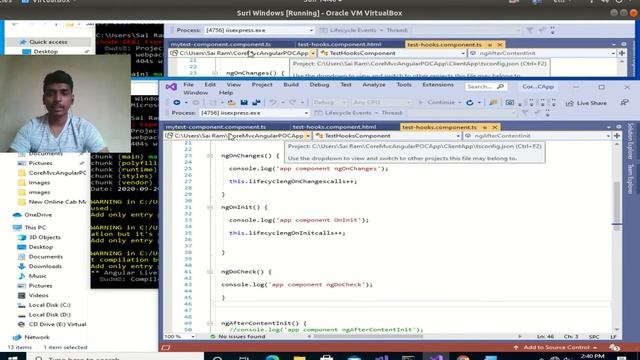Open 3D Objects folder in File Explorer
Screen dimensions: 640x360
click(44, 237)
